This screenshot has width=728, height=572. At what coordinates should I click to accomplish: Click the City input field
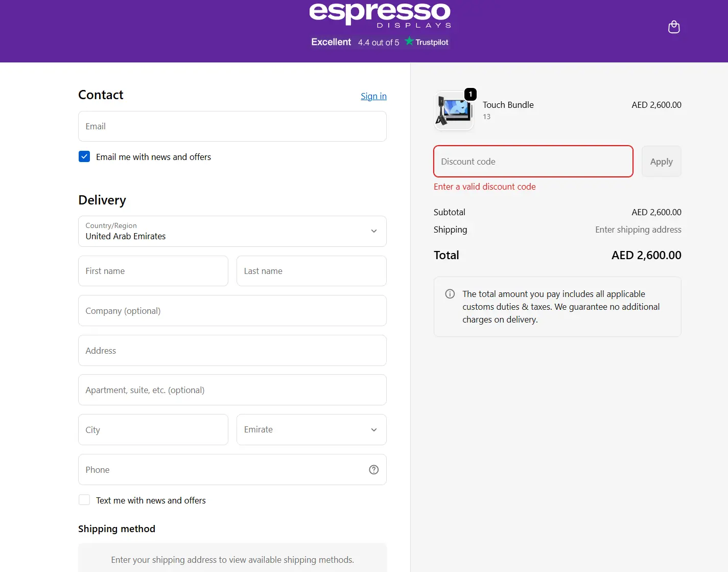(x=153, y=430)
